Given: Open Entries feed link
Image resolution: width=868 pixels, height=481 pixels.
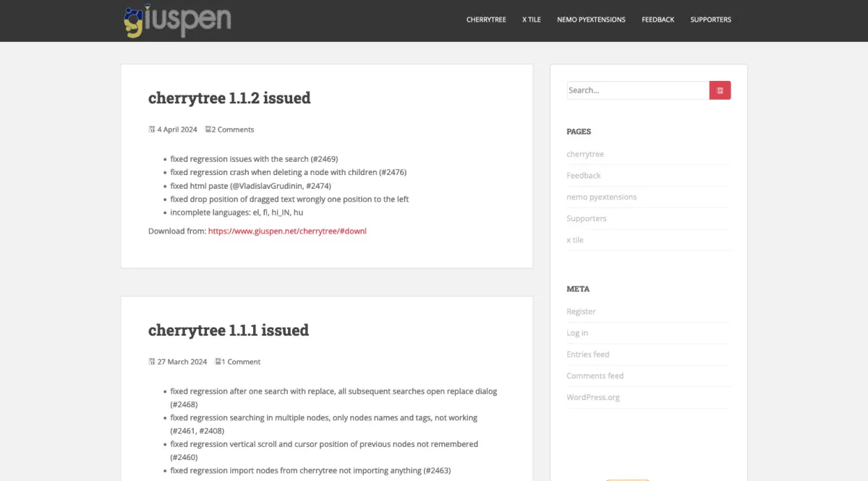Looking at the screenshot, I should point(588,354).
